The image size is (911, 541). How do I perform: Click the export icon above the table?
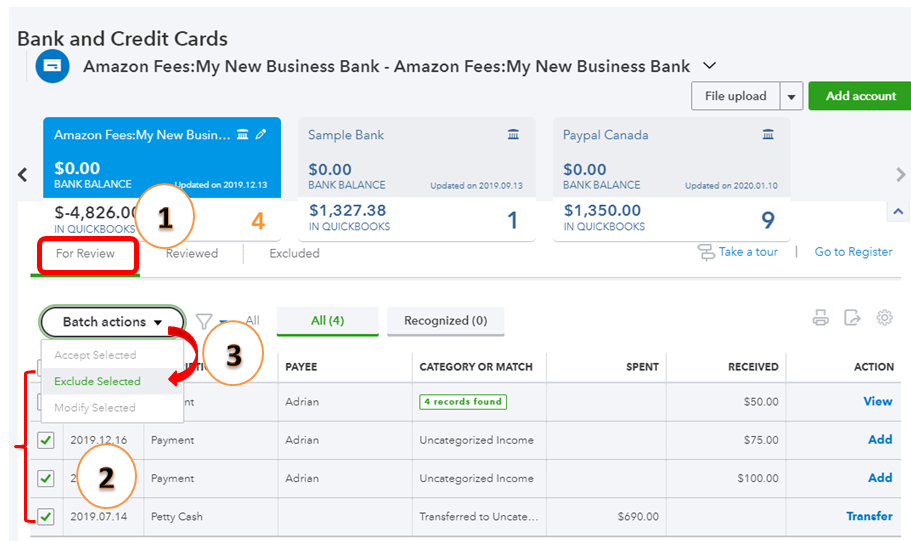(x=852, y=318)
